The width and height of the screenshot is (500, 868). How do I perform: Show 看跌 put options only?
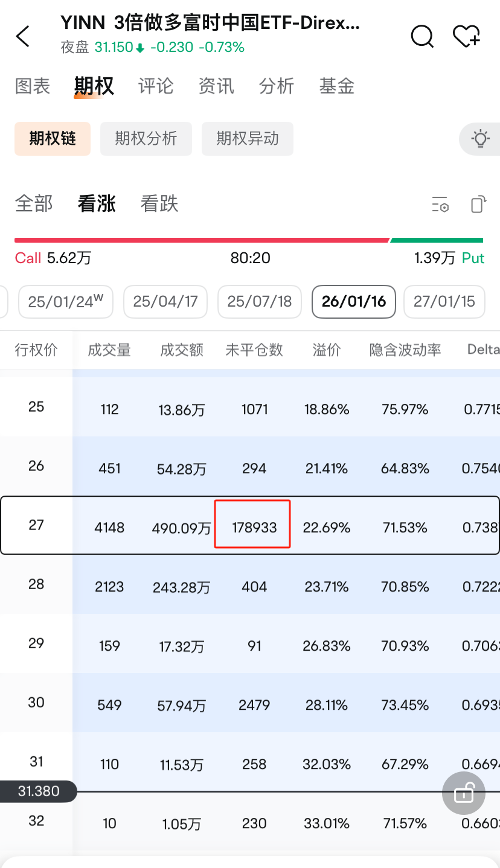tap(159, 204)
